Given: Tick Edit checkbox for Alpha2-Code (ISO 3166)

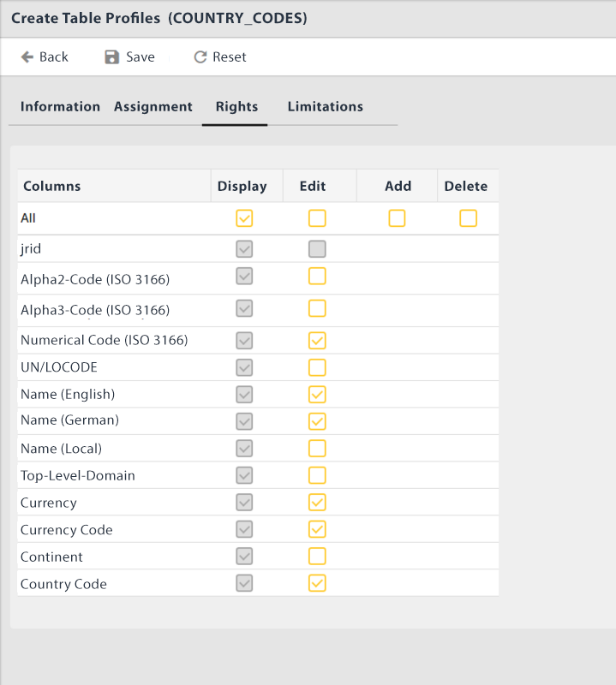Looking at the screenshot, I should click(317, 276).
